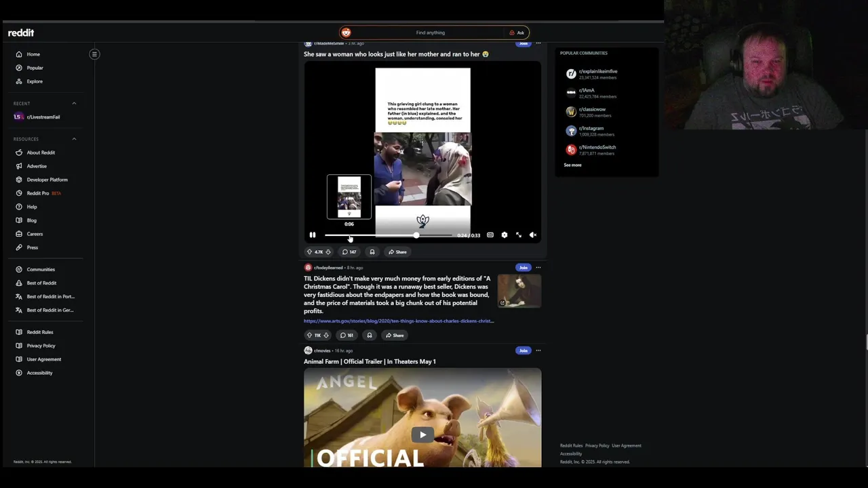Pause the playing video
Viewport: 868px width, 488px height.
[x=313, y=235]
